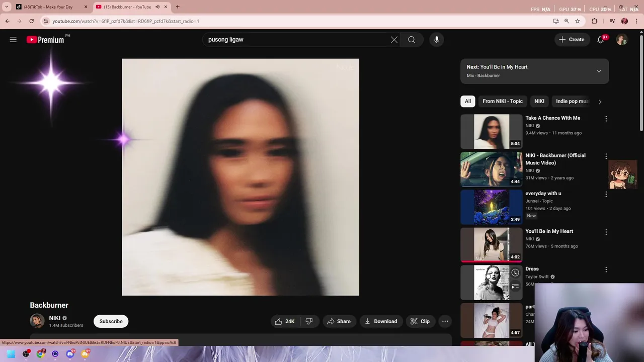Open 'everyday with u' video title

pyautogui.click(x=543, y=193)
